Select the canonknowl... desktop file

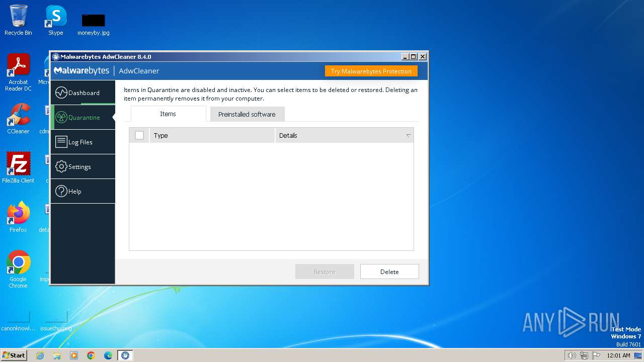pyautogui.click(x=18, y=322)
